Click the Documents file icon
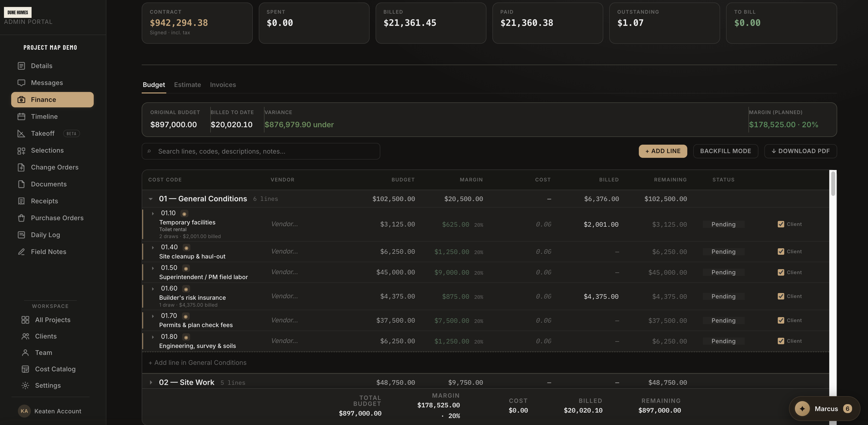The height and width of the screenshot is (425, 868). pos(21,184)
